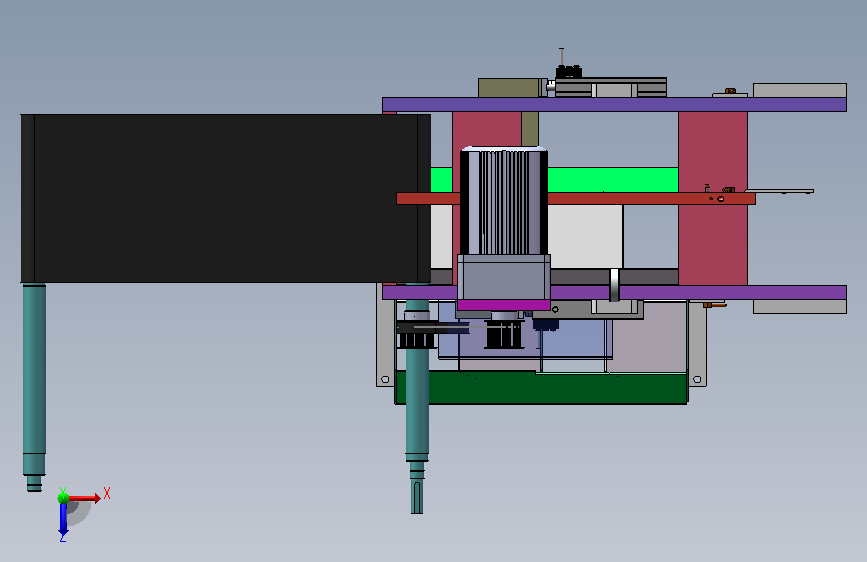Select the right gray mounting bracket hole
Viewport: 867px width, 562px height.
[697, 379]
